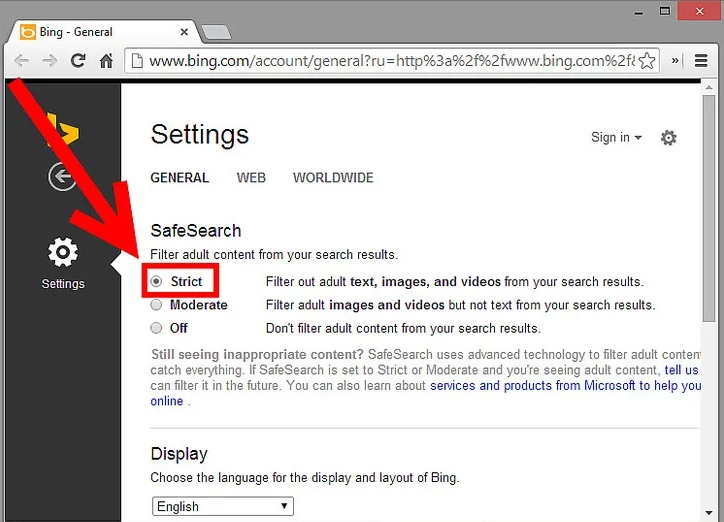Bookmark this page with the star icon
724x522 pixels.
point(647,60)
